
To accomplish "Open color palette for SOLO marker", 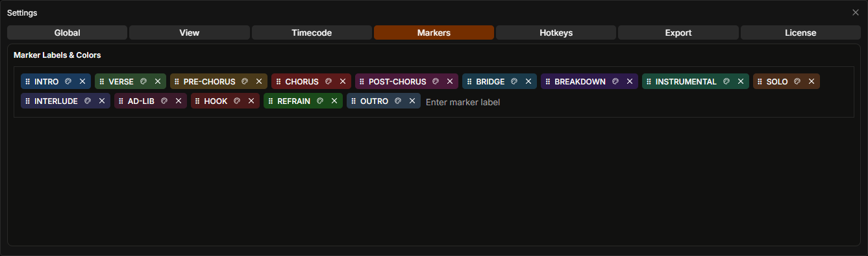I will [x=797, y=82].
